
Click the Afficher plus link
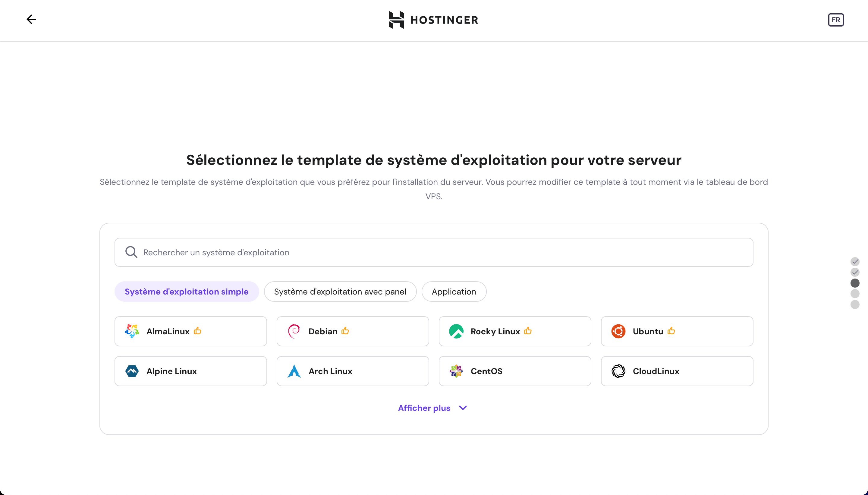424,408
